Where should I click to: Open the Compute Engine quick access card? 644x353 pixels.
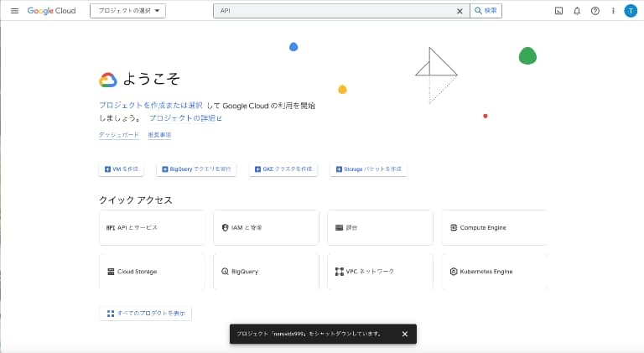click(495, 227)
